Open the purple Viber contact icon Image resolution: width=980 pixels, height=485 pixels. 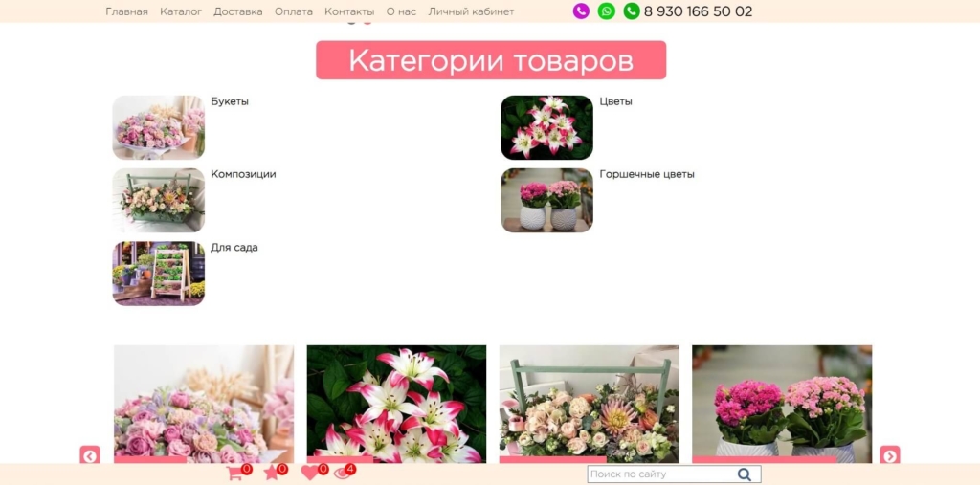[581, 11]
